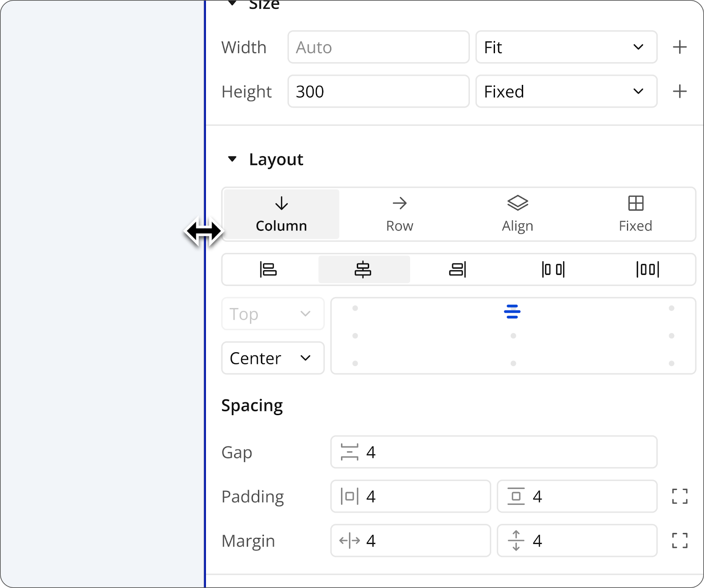Select the space around distribution icon

[x=648, y=269]
